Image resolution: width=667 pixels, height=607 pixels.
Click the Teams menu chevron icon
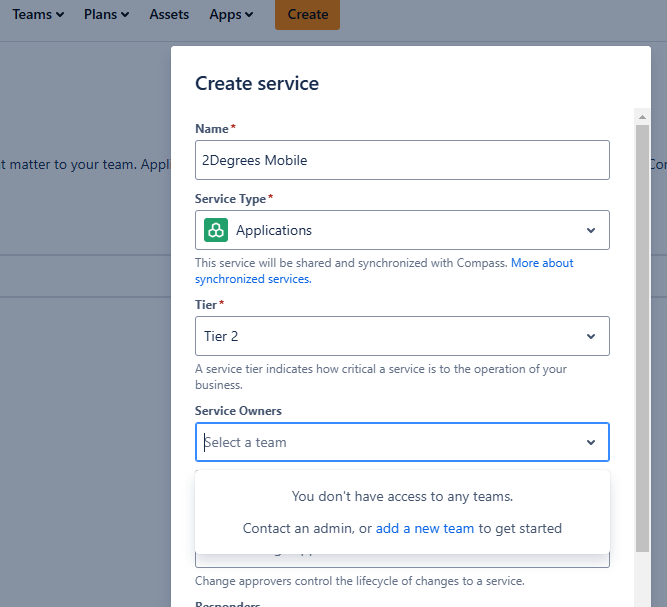(x=60, y=15)
